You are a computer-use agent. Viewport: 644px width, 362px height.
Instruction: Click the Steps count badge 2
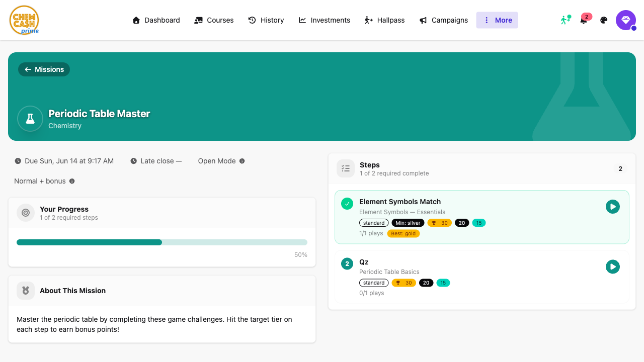pyautogui.click(x=620, y=169)
